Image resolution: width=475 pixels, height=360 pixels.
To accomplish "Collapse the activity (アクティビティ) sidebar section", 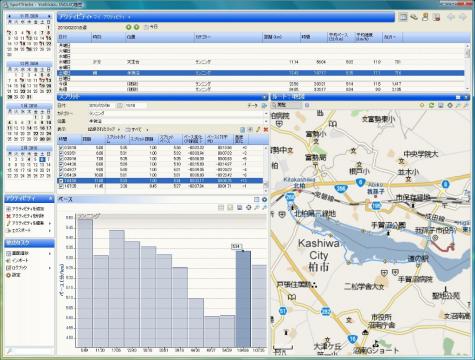I will click(50, 199).
